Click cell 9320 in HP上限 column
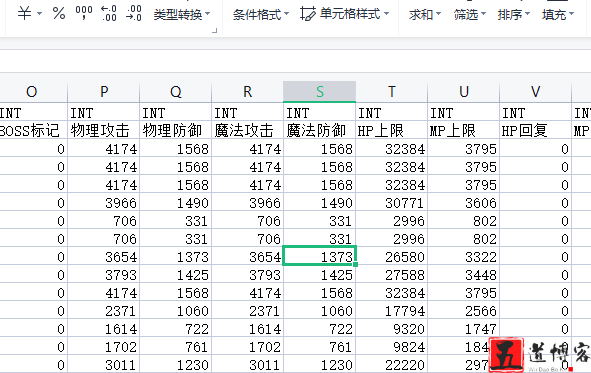This screenshot has width=591, height=373. click(392, 329)
